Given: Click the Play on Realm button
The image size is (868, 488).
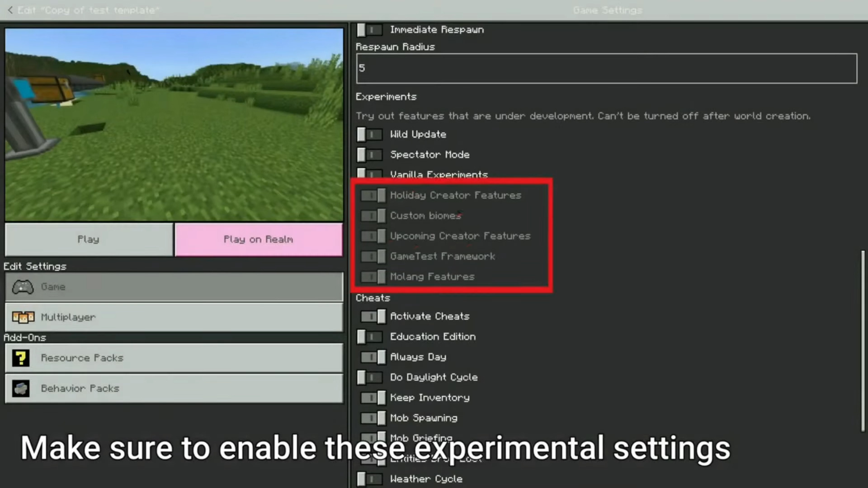Looking at the screenshot, I should click(x=259, y=239).
